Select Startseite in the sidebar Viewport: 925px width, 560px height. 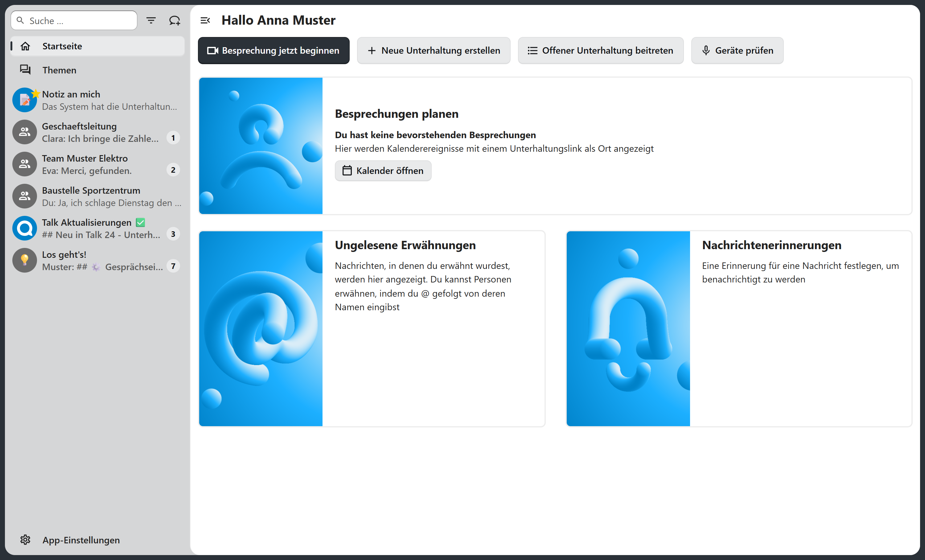click(98, 46)
